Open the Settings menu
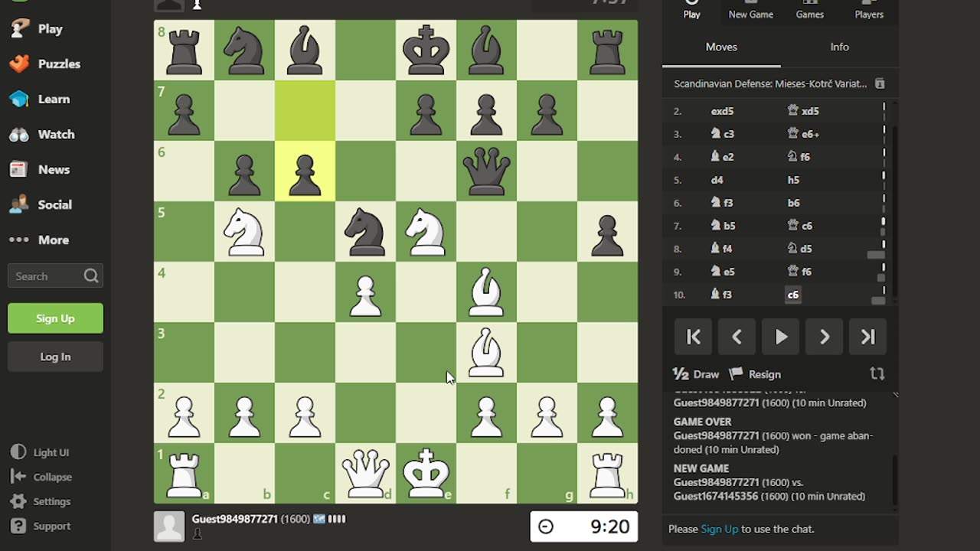Viewport: 980px width, 551px height. (x=41, y=501)
